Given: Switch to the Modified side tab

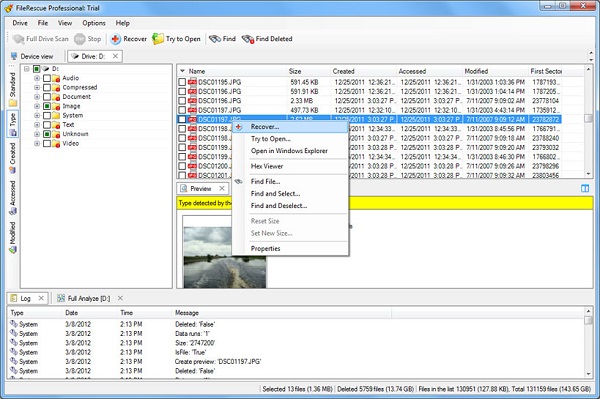Looking at the screenshot, I should [13, 237].
